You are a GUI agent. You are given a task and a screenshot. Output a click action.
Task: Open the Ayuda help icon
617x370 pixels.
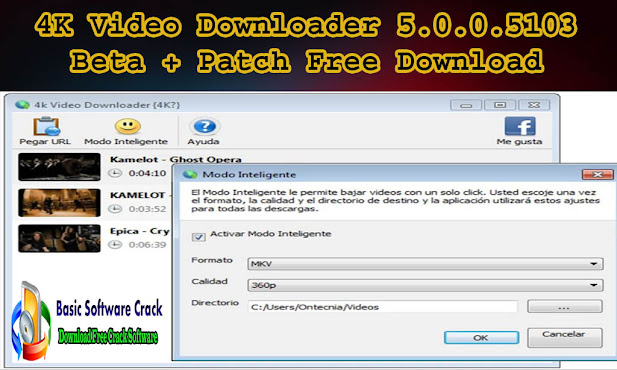click(205, 126)
